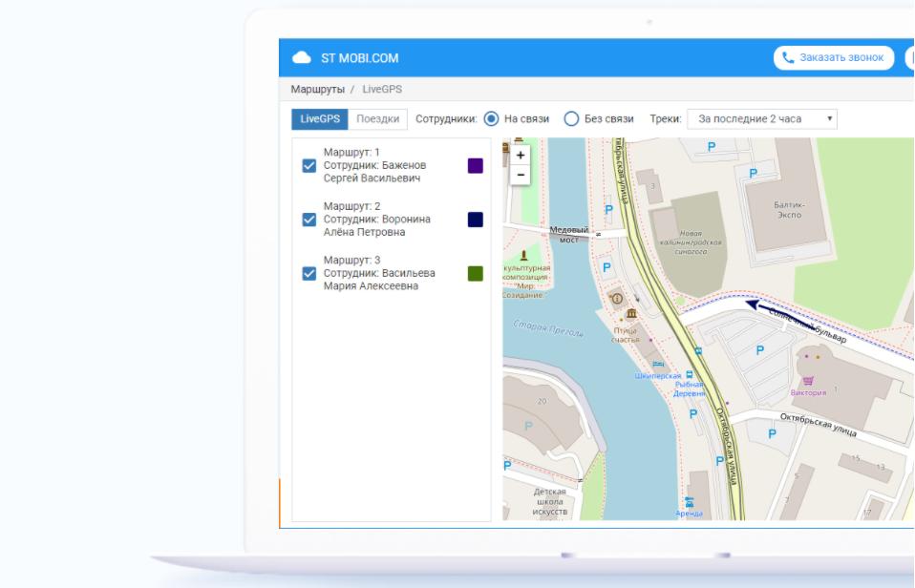Zoom in the map with plus button
This screenshot has height=588, width=915.
521,156
